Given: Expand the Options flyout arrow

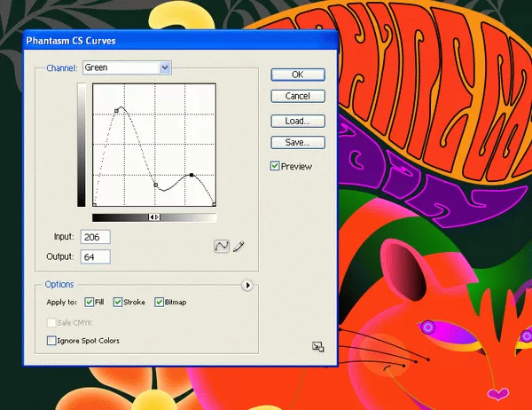Looking at the screenshot, I should click(247, 285).
